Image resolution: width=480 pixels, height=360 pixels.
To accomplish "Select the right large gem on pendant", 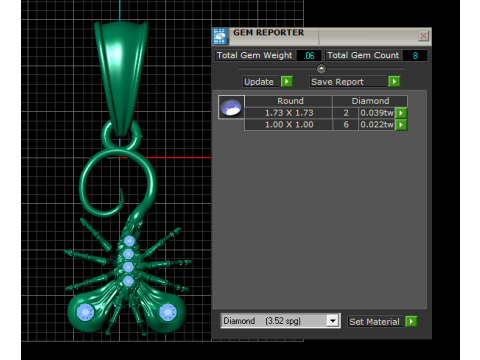I will pos(168,313).
